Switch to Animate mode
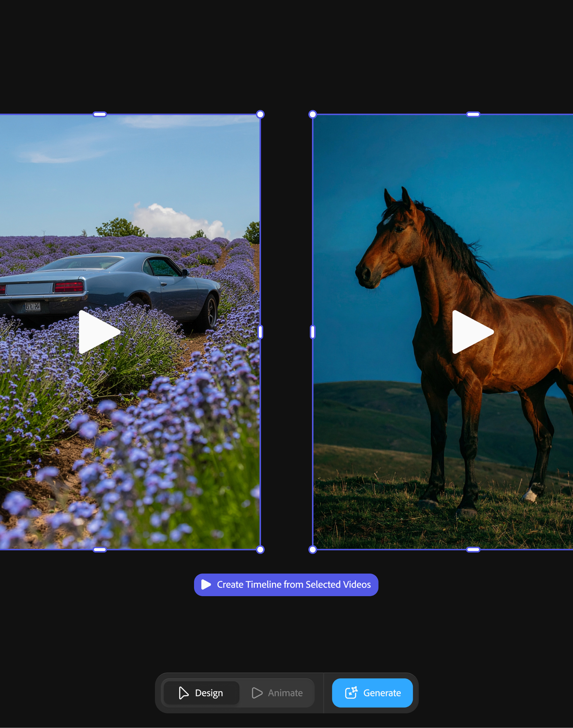The height and width of the screenshot is (728, 573). click(277, 693)
